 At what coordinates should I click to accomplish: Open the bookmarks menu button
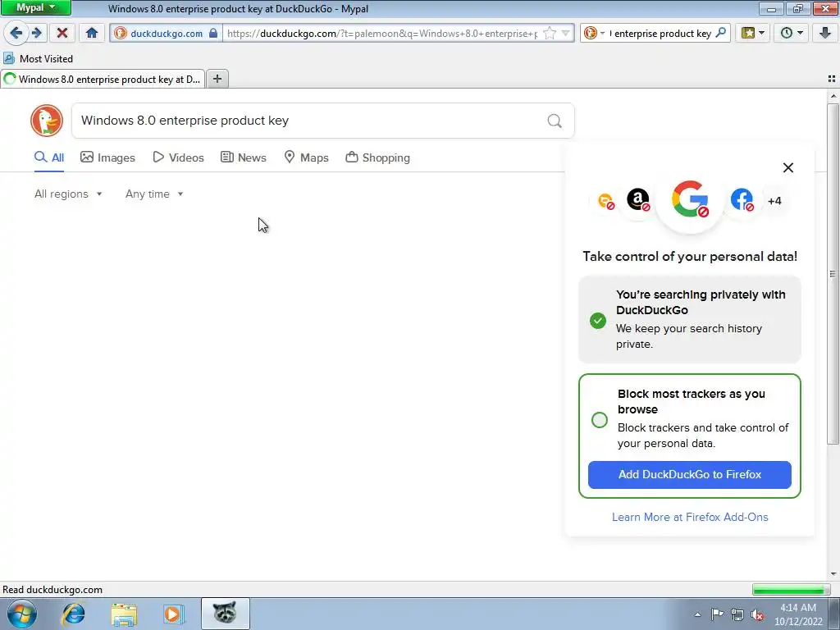(753, 33)
